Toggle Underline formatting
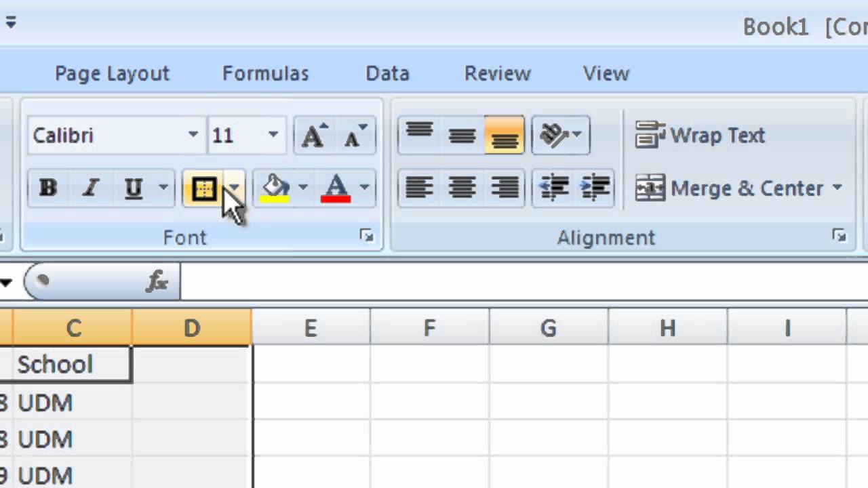The image size is (868, 488). point(133,188)
